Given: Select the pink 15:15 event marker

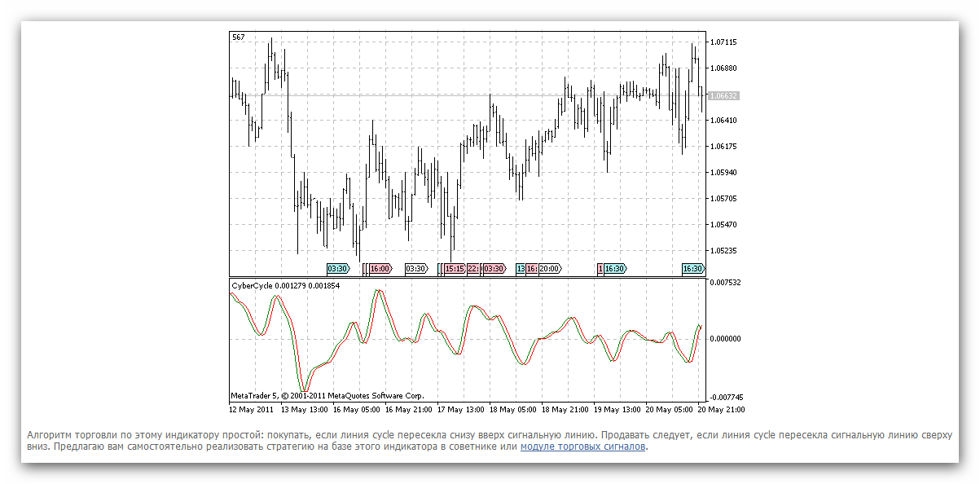Looking at the screenshot, I should [x=455, y=268].
